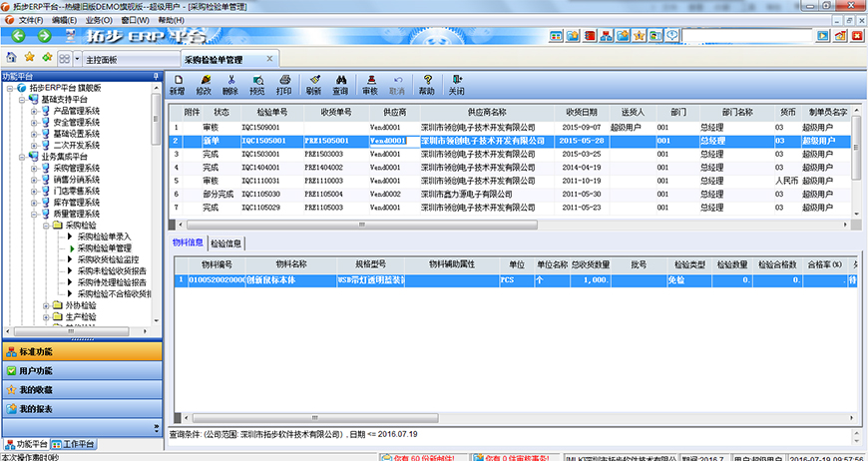Click the 查询 (Search) binoculars icon
This screenshot has height=461, width=868.
click(340, 84)
